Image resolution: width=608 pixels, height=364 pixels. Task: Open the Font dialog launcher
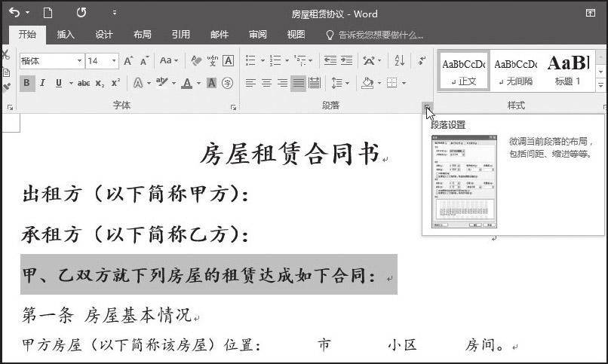click(233, 107)
